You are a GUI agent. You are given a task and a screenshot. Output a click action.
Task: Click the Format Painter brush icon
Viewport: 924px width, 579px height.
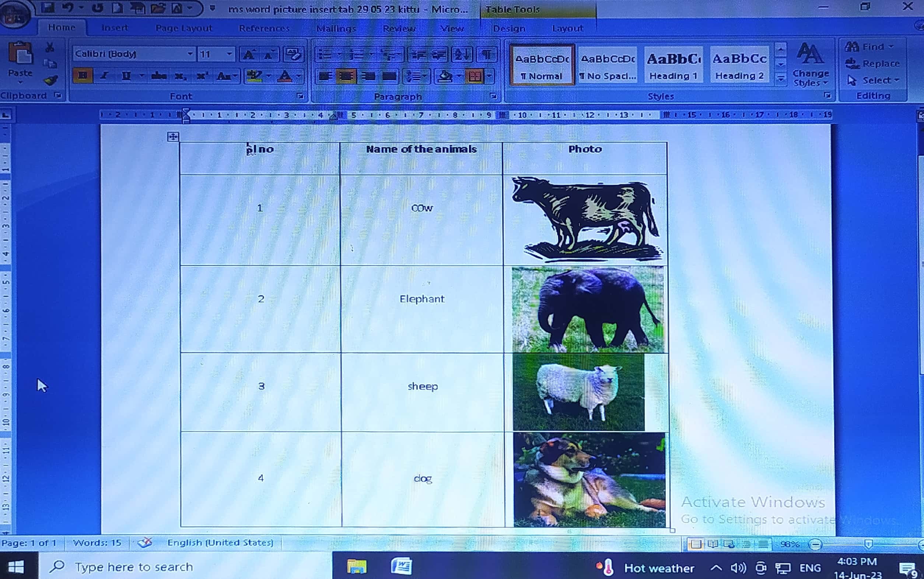(x=50, y=80)
